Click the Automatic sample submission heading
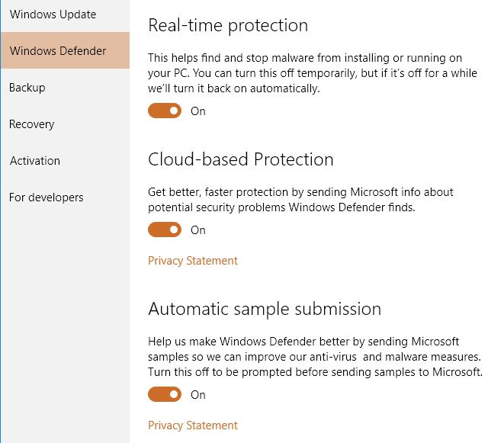The width and height of the screenshot is (504, 443). pyautogui.click(x=265, y=309)
